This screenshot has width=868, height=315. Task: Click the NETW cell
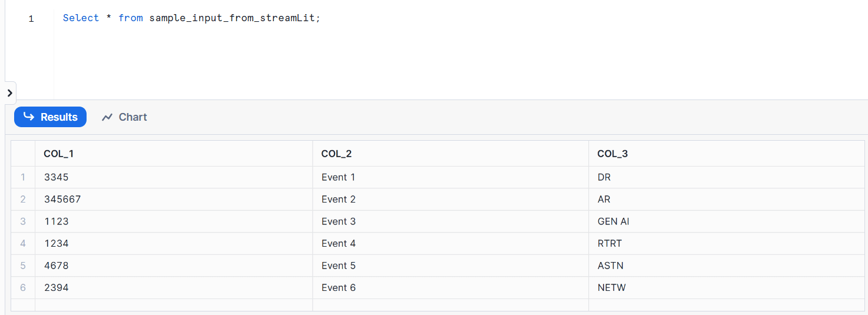click(611, 288)
